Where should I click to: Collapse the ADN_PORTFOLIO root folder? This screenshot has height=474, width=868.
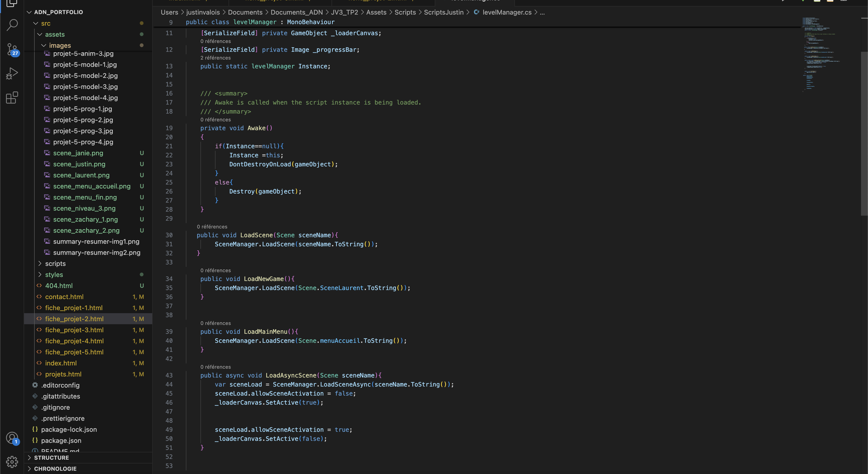coord(30,12)
